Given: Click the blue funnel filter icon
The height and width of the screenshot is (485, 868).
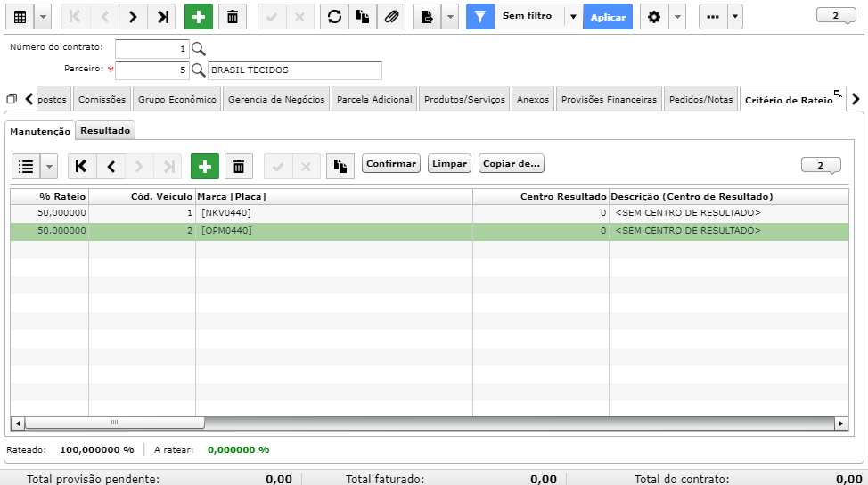Looking at the screenshot, I should [480, 17].
